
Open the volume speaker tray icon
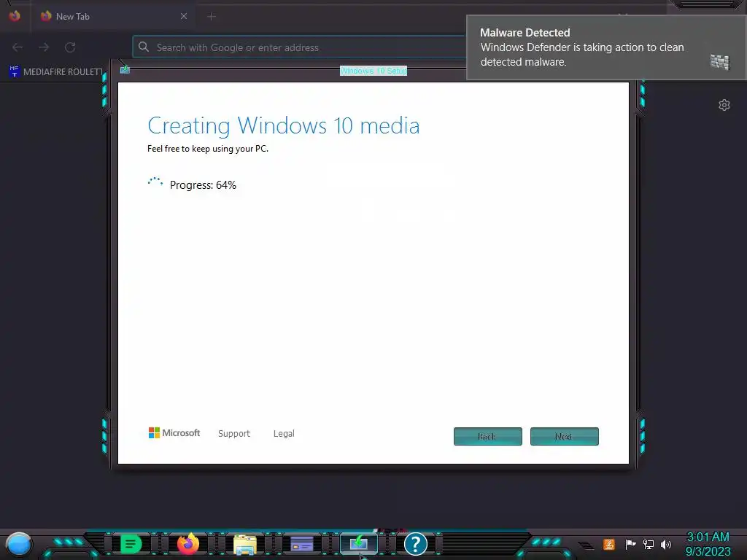tap(666, 544)
